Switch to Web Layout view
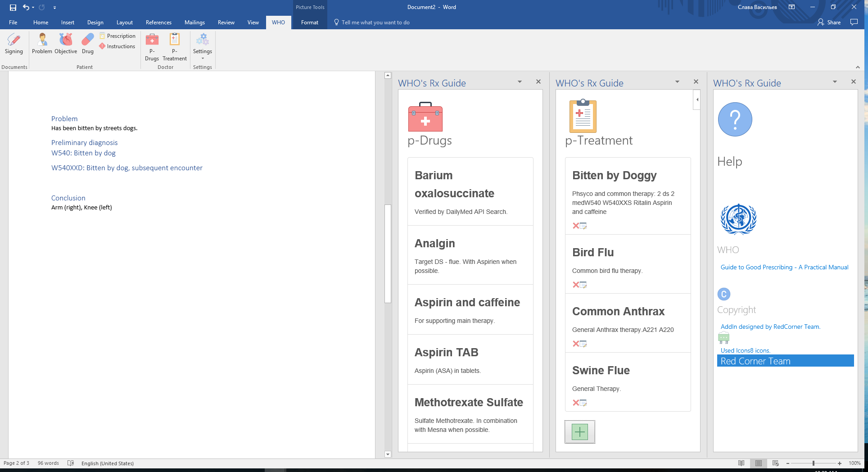The width and height of the screenshot is (868, 472). point(776,463)
